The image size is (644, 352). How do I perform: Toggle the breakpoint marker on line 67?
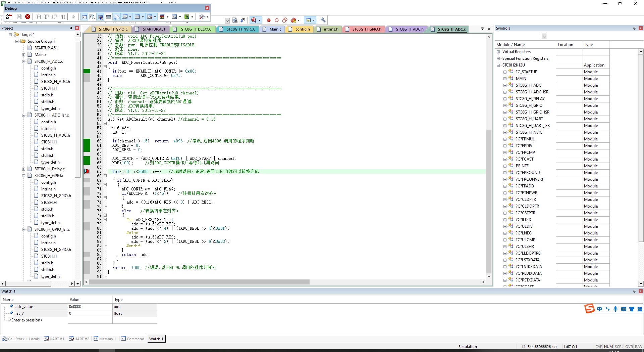[x=87, y=171]
